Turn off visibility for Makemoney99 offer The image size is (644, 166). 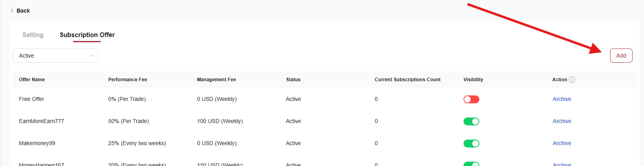(x=471, y=144)
